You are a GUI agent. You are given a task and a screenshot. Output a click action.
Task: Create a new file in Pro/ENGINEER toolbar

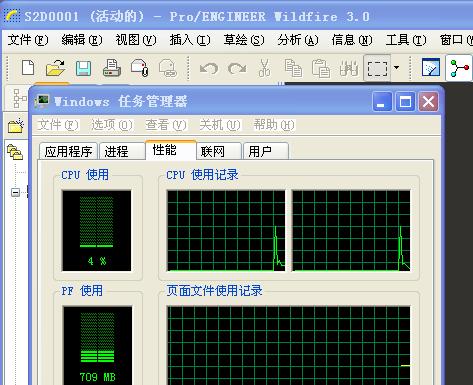coord(28,68)
